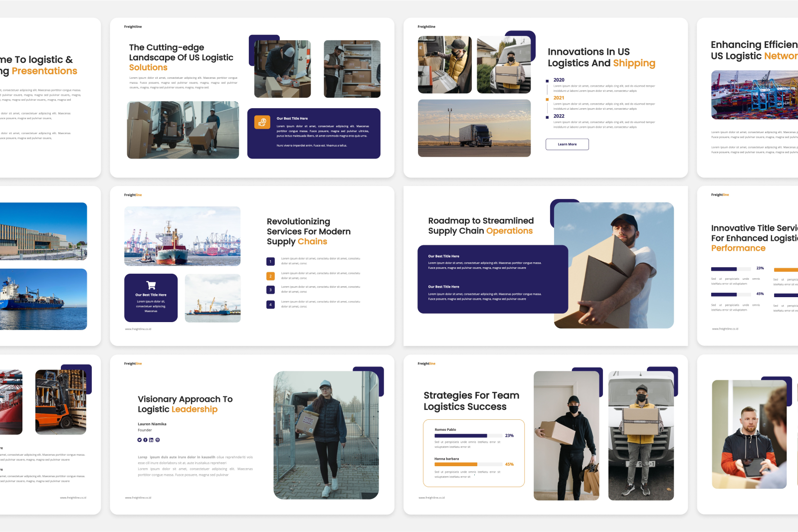The width and height of the screenshot is (798, 532).
Task: Select the shopping cart icon above Our Best Title Here
Action: tap(151, 284)
